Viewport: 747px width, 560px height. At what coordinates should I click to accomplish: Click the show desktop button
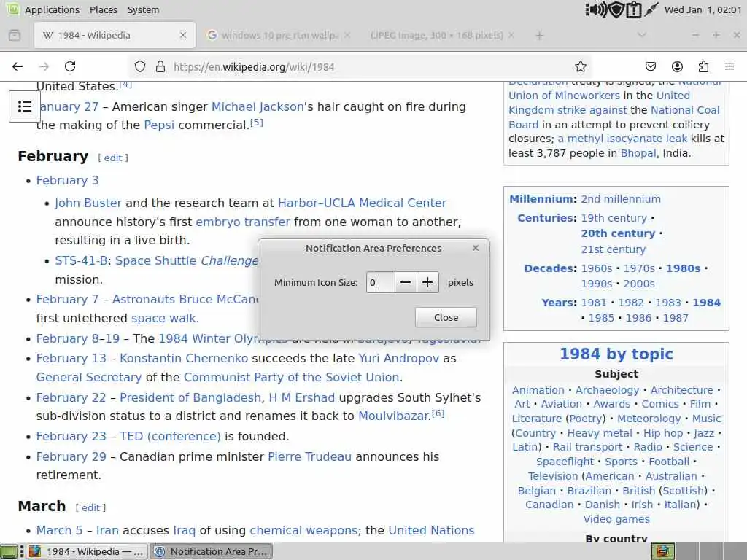9,551
